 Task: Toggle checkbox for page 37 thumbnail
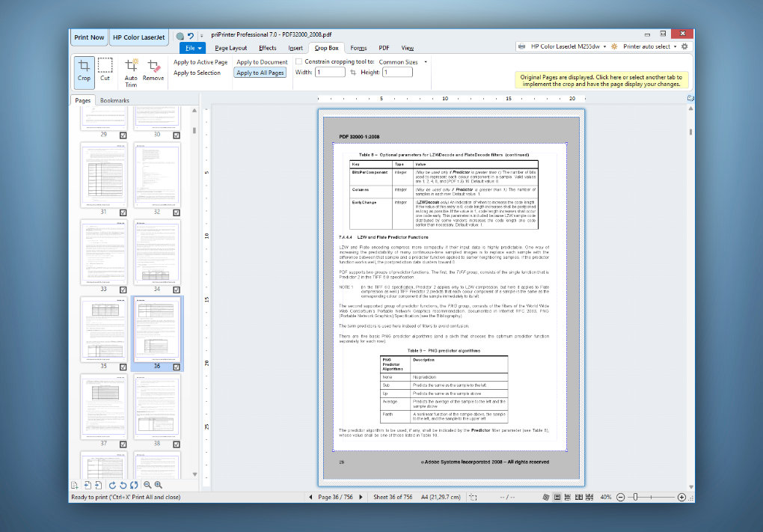pos(123,444)
